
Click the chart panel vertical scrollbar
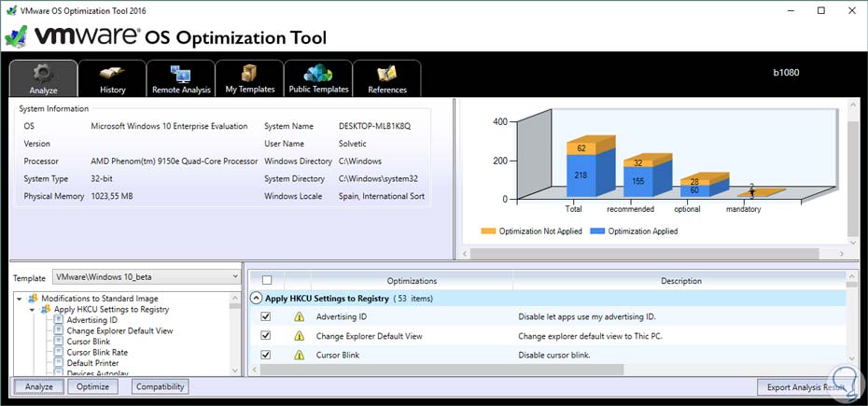coord(853,178)
